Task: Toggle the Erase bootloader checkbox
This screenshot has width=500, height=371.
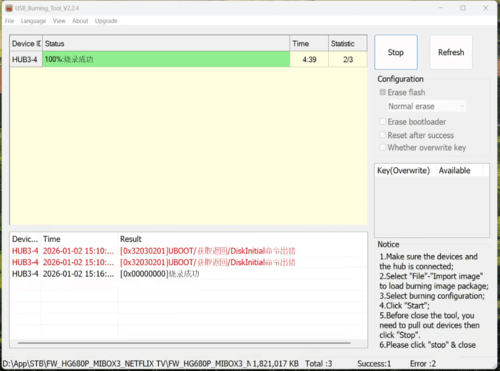Action: [383, 122]
